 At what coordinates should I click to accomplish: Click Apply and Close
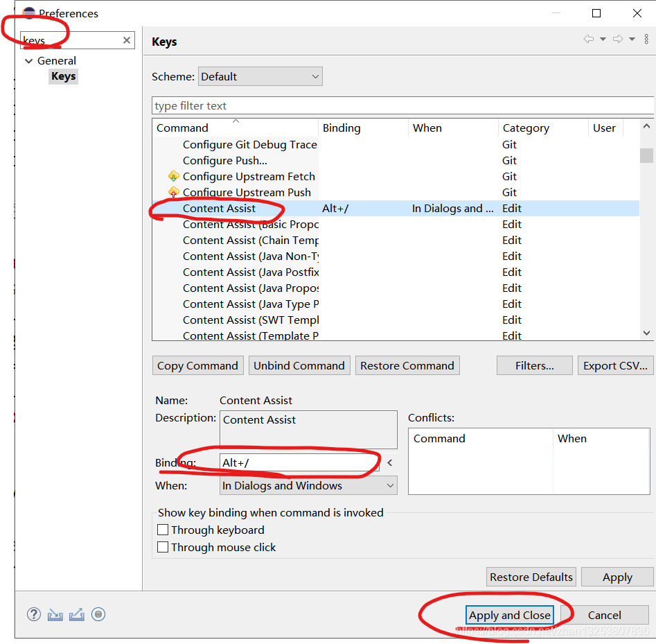click(x=510, y=615)
